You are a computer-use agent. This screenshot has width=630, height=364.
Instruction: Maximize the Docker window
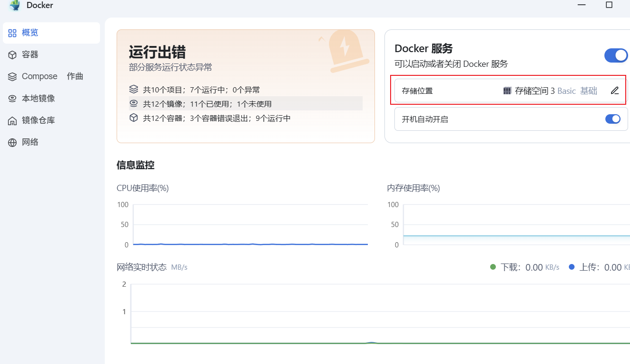pyautogui.click(x=609, y=5)
